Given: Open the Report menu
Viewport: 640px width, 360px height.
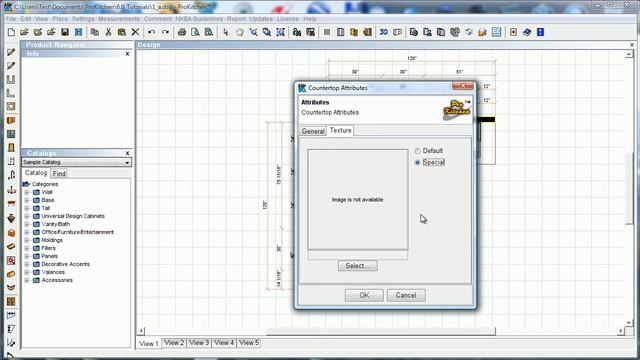Looking at the screenshot, I should coord(236,19).
